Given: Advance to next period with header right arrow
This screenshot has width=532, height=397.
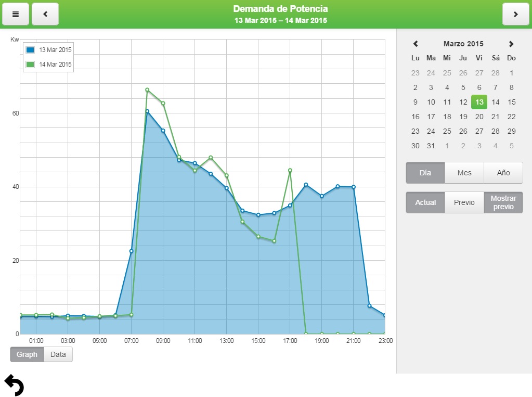Looking at the screenshot, I should click(x=515, y=14).
